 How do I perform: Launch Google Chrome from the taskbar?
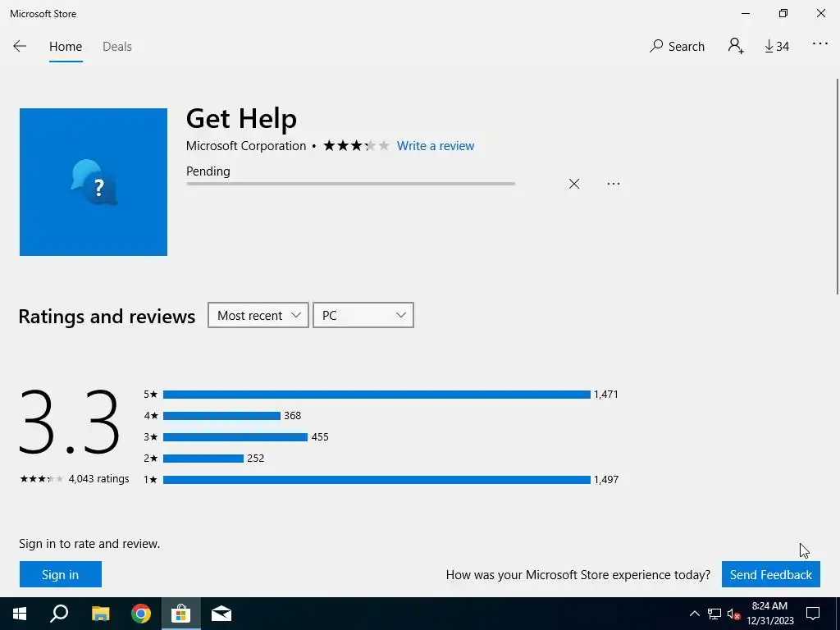(x=141, y=614)
